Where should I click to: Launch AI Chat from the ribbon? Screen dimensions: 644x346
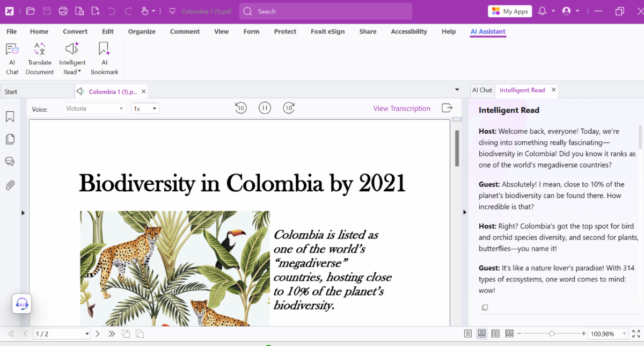tap(12, 59)
